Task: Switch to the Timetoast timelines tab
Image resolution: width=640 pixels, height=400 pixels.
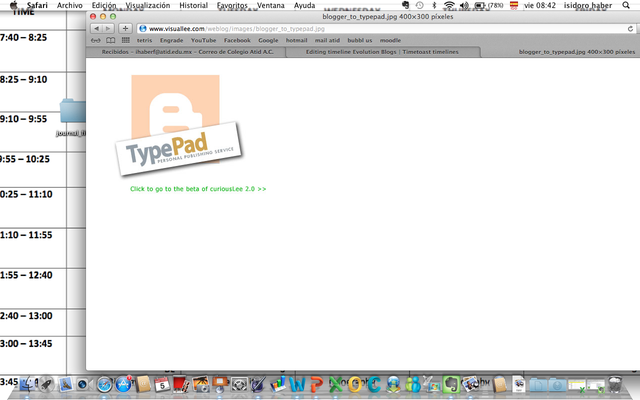Action: point(382,52)
